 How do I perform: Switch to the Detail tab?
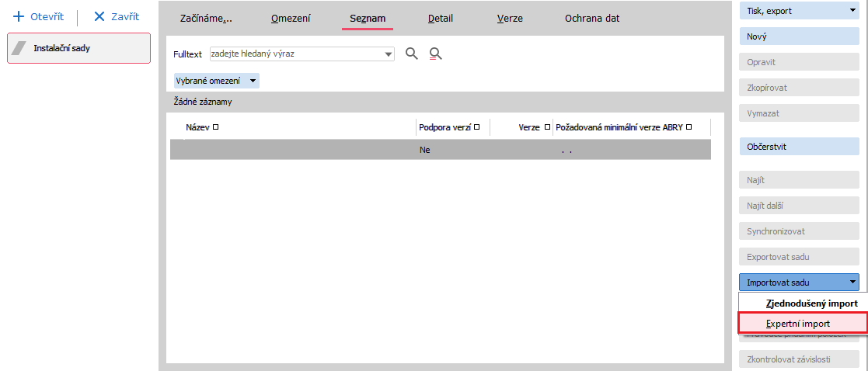440,18
